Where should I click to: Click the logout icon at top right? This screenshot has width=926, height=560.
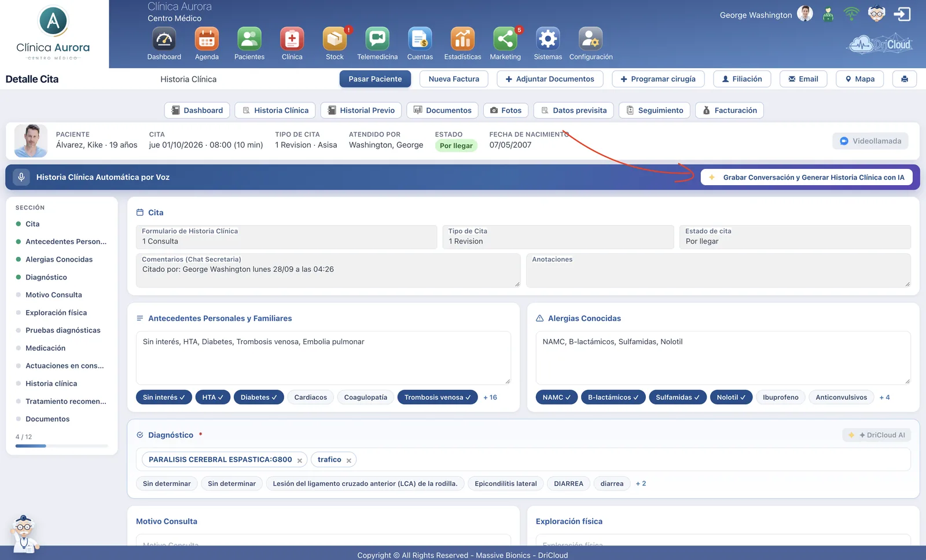(902, 14)
